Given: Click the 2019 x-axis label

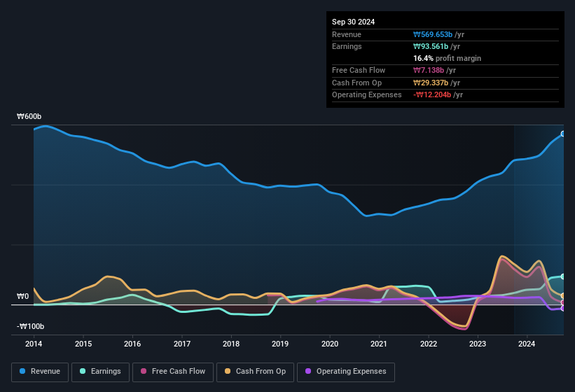Looking at the screenshot, I should (280, 344).
